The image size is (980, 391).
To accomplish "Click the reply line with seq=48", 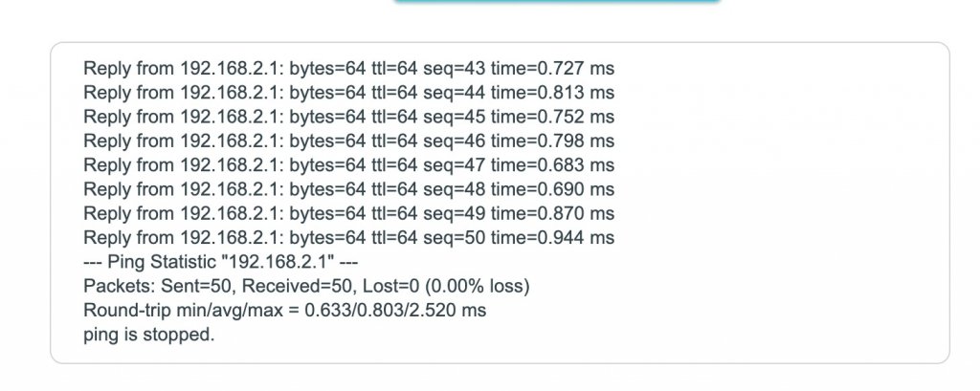I will [348, 188].
